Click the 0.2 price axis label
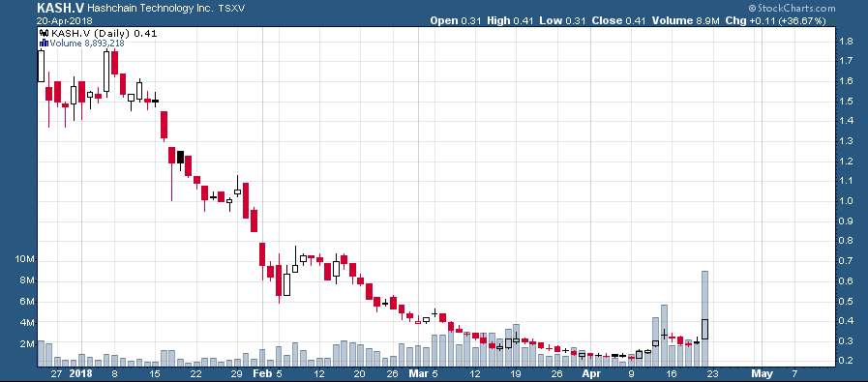Screen dimensions: 868x382 [x=846, y=361]
